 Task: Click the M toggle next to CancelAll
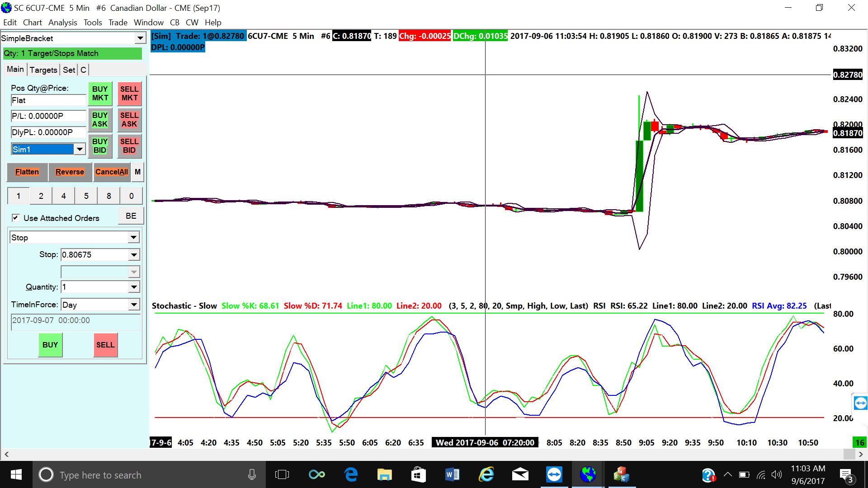pyautogui.click(x=137, y=172)
